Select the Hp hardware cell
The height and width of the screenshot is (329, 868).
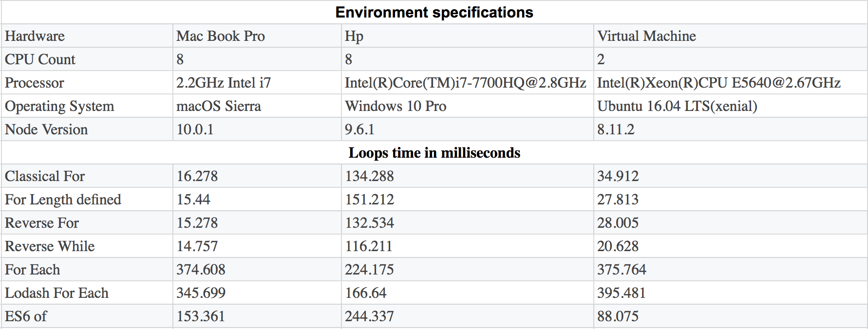468,36
